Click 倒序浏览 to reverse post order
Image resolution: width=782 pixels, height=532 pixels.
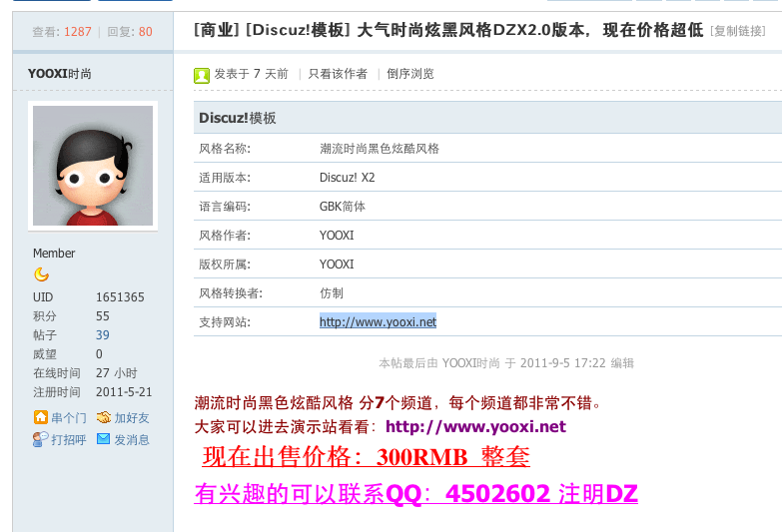point(410,74)
